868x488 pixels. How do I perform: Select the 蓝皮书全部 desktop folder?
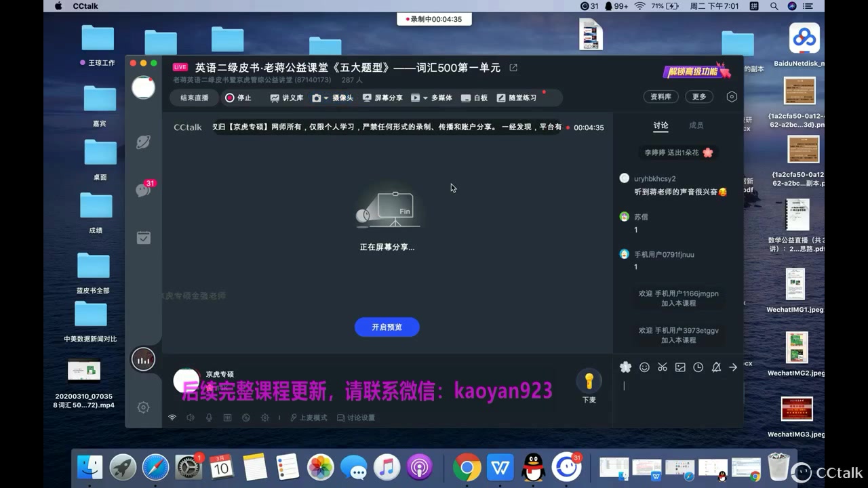point(93,273)
